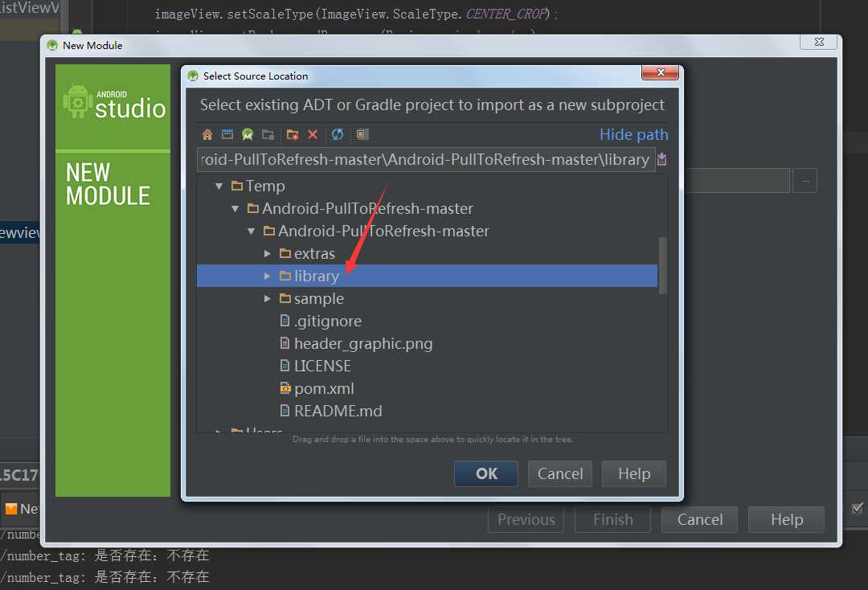Click the Android Studio logo in sidebar
Viewport: 868px width, 590px height.
coord(114,102)
